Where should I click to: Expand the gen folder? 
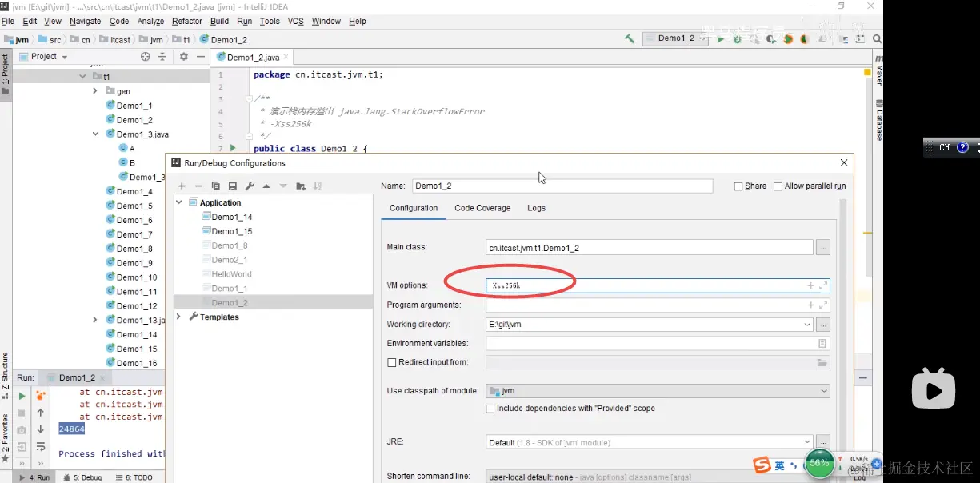pyautogui.click(x=95, y=91)
